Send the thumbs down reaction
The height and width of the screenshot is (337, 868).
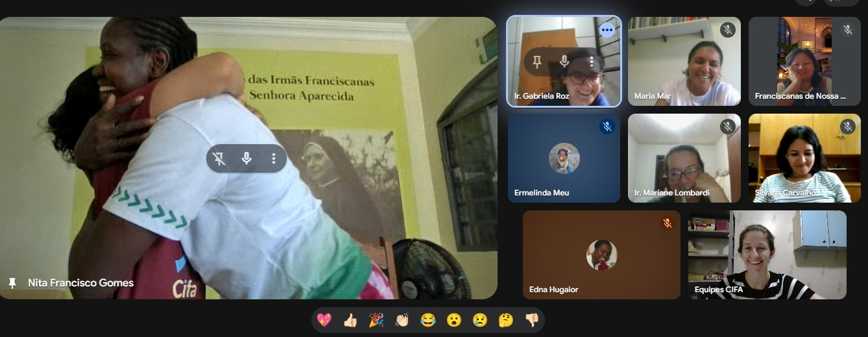pyautogui.click(x=532, y=319)
